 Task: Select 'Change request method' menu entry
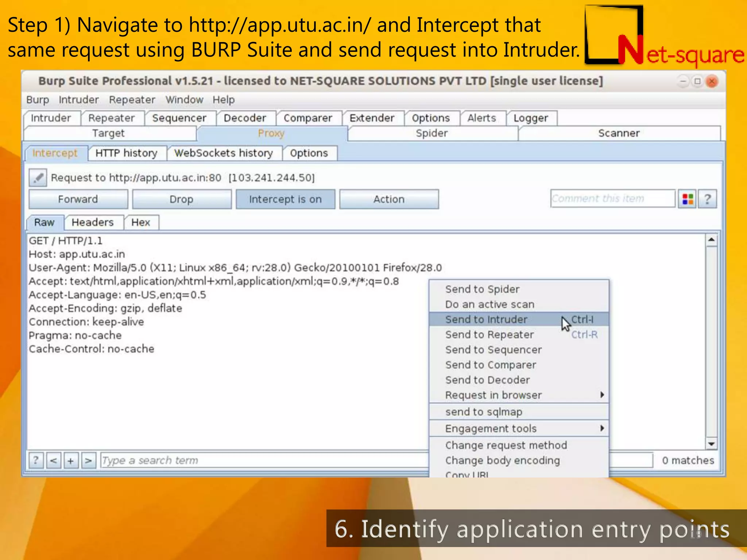pyautogui.click(x=519, y=445)
